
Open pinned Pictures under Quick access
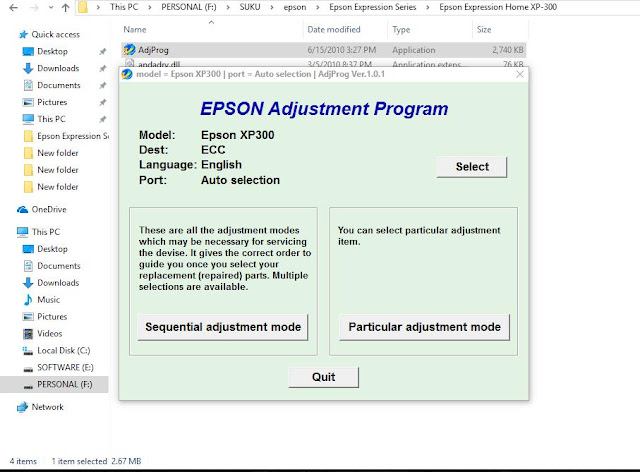tap(52, 102)
